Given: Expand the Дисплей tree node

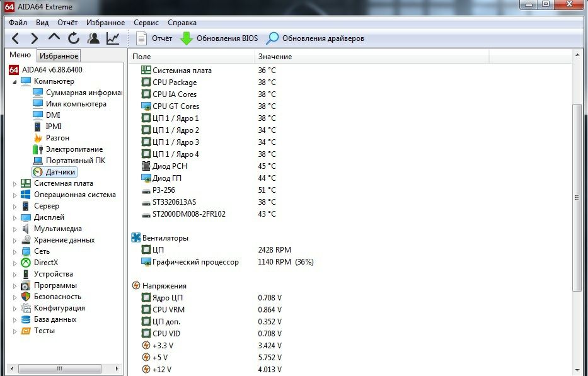Looking at the screenshot, I should click(x=14, y=218).
